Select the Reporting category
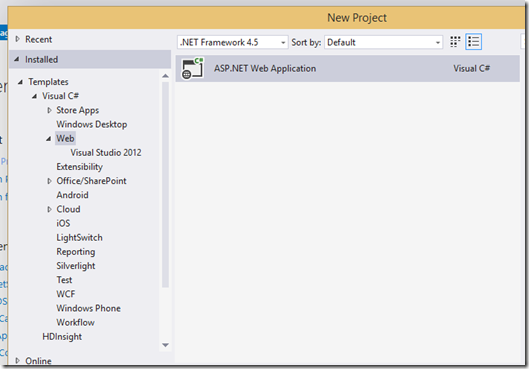This screenshot has height=369, width=529. click(76, 252)
